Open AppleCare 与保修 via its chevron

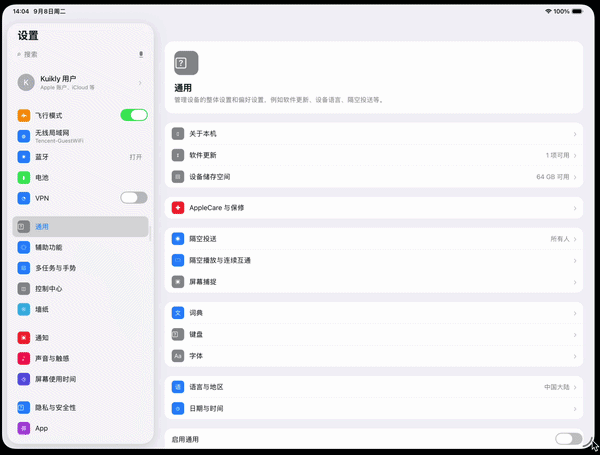(x=575, y=208)
